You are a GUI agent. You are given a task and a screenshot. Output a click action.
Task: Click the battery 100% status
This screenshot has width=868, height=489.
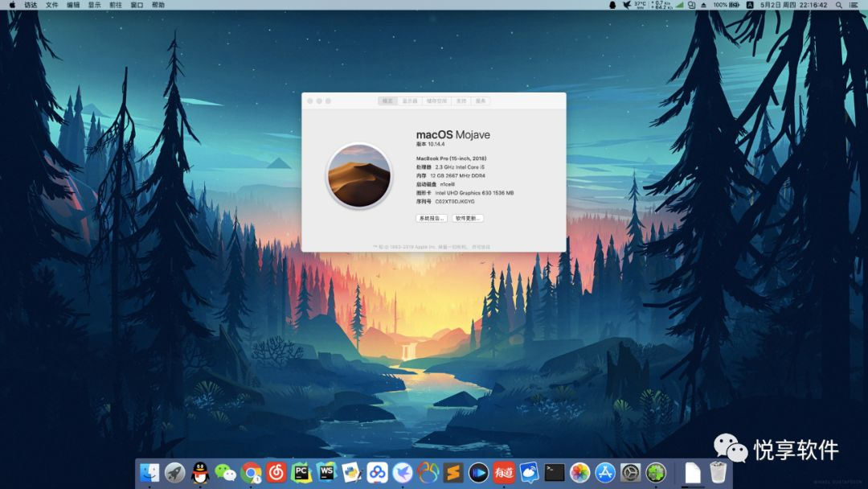727,5
